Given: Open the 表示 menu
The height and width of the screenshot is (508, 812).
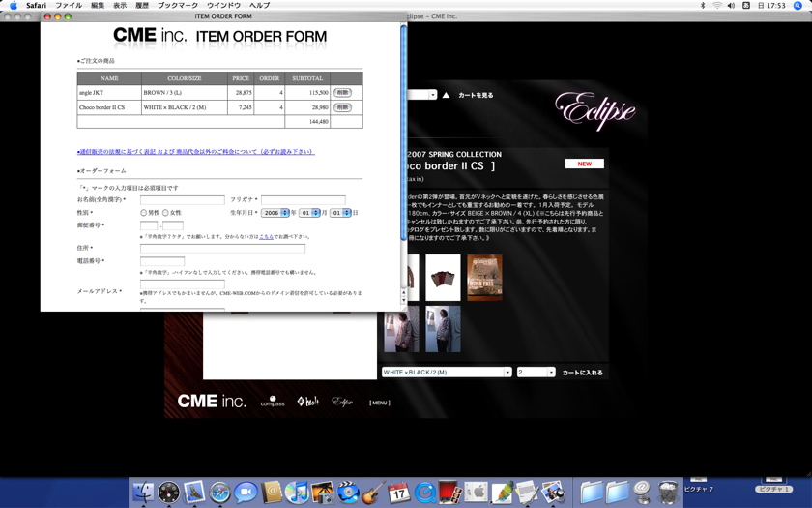Looking at the screenshot, I should point(120,5).
